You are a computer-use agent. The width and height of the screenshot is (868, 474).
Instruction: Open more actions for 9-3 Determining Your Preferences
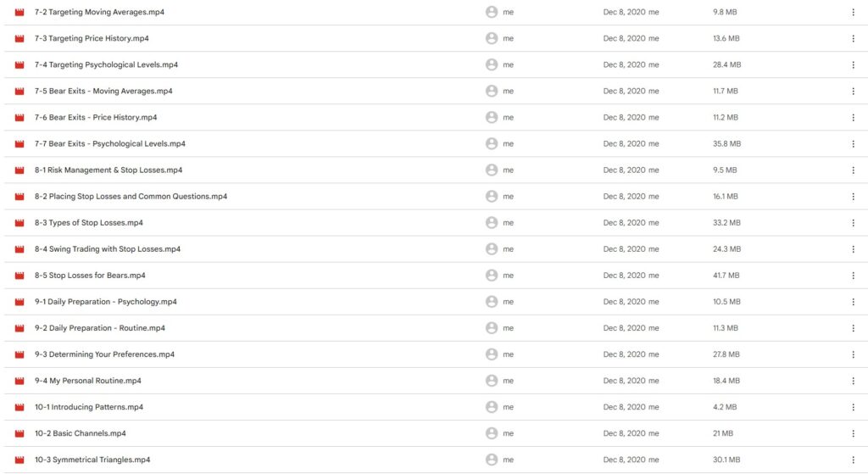pos(853,354)
